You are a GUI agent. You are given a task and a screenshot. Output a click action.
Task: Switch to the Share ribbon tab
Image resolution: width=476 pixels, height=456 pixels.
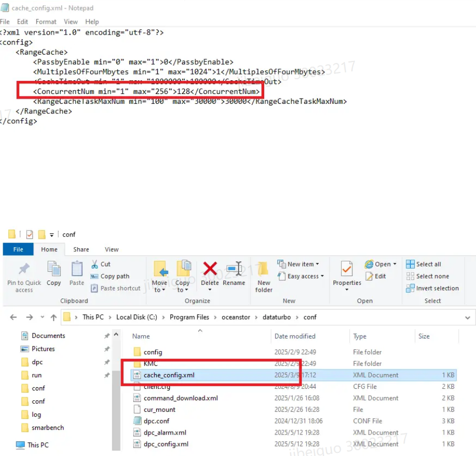tap(81, 249)
